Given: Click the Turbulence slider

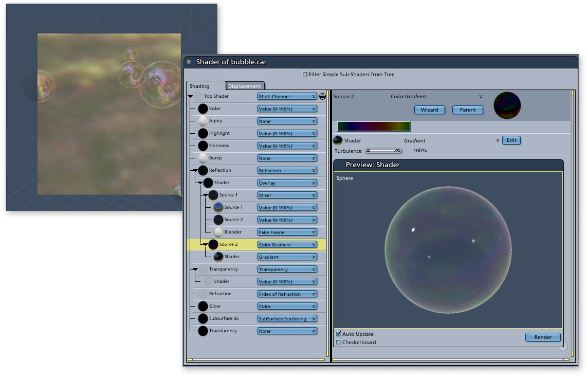Looking at the screenshot, I should click(x=383, y=151).
